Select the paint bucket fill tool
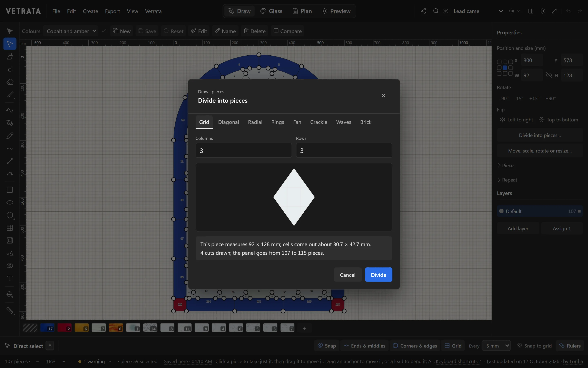Viewport: 588px width, 368px height. [10, 294]
